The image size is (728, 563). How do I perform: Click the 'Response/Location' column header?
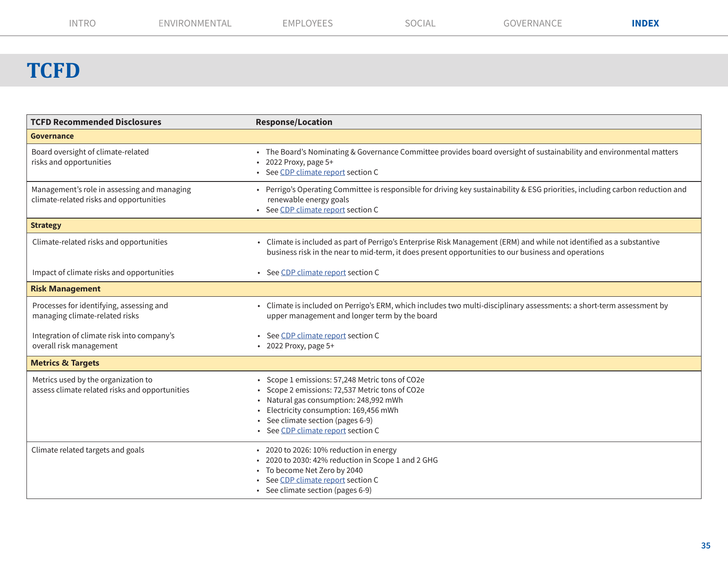pyautogui.click(x=294, y=122)
